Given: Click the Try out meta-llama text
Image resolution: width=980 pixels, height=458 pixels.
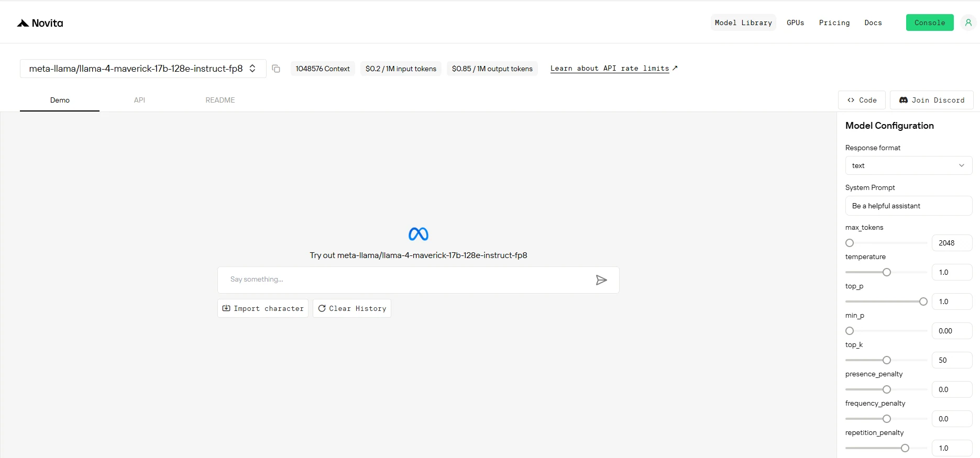Looking at the screenshot, I should point(419,255).
